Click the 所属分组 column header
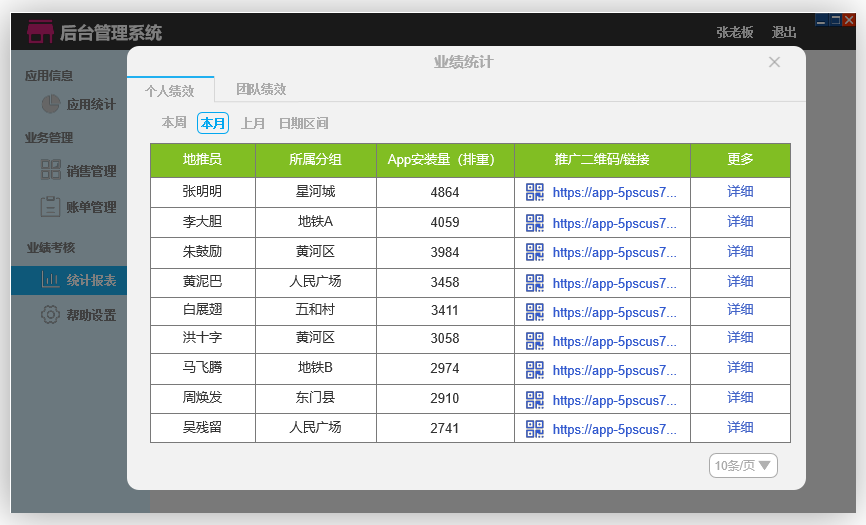This screenshot has width=866, height=525. 316,160
